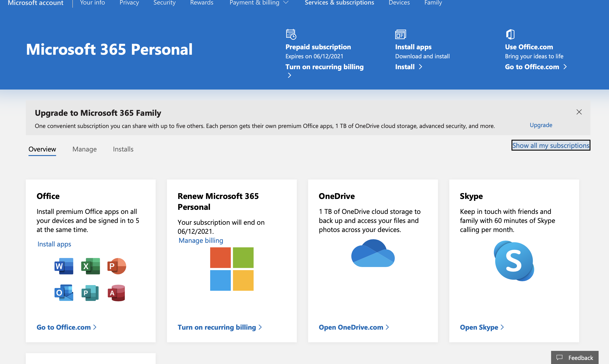Screen dimensions: 609x364
Task: Click Go to Office.com in Office card
Action: pyautogui.click(x=64, y=327)
